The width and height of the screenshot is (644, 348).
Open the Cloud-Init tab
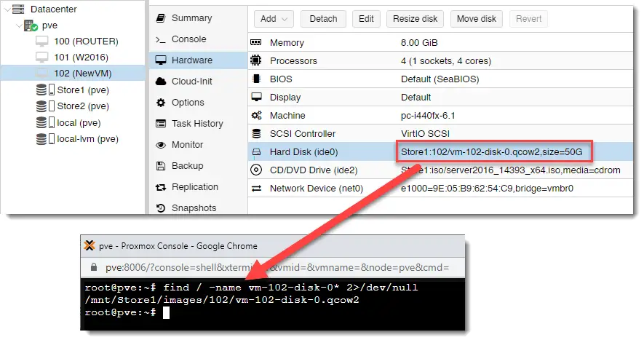198,82
